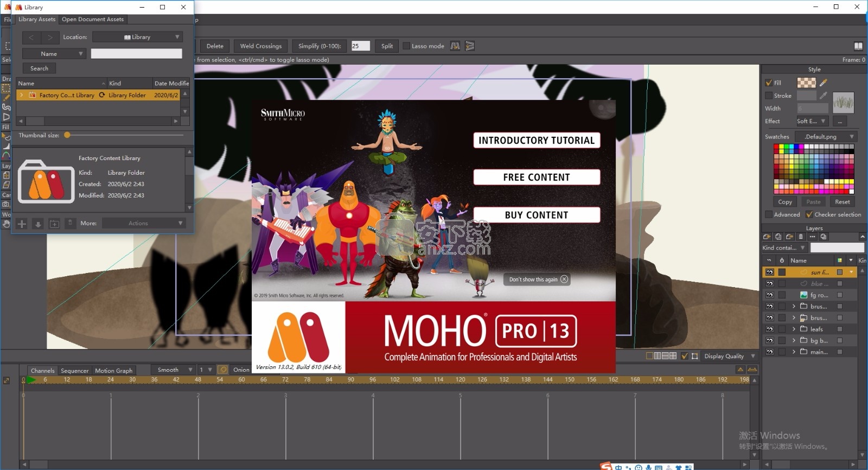Open the Soft E... effect dropdown
Screen dimensions: 868x470
(x=812, y=121)
